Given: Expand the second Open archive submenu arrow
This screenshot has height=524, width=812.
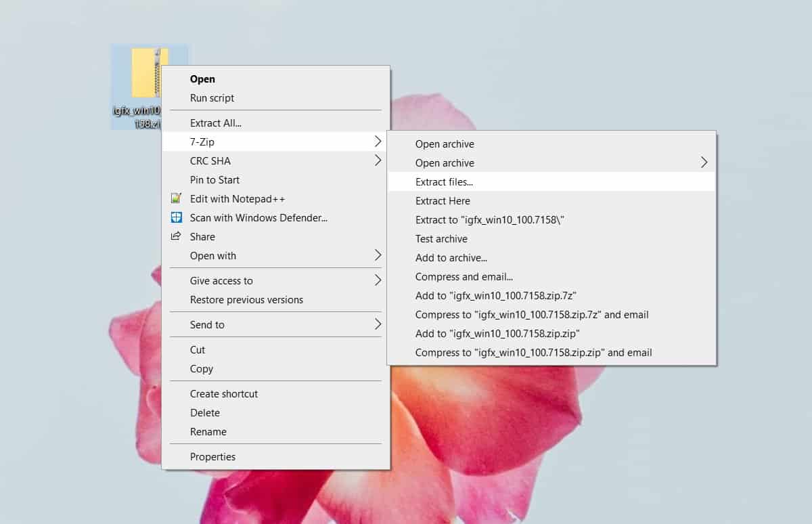Looking at the screenshot, I should point(704,162).
